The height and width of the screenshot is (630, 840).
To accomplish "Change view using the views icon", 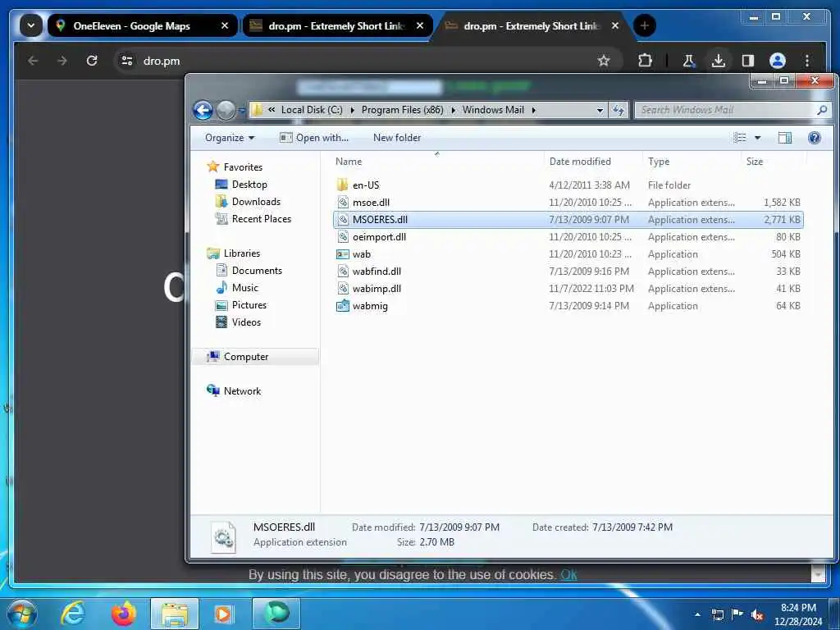I will [x=740, y=138].
